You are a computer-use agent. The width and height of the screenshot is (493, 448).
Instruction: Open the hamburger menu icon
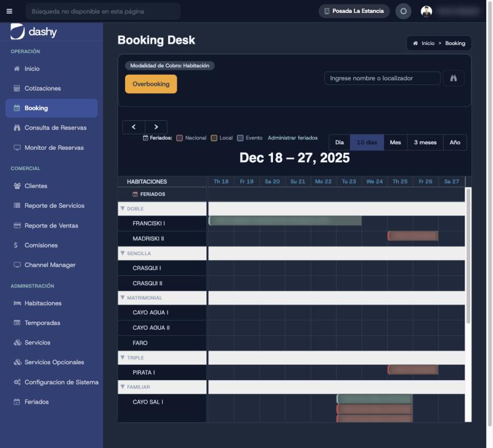click(9, 11)
